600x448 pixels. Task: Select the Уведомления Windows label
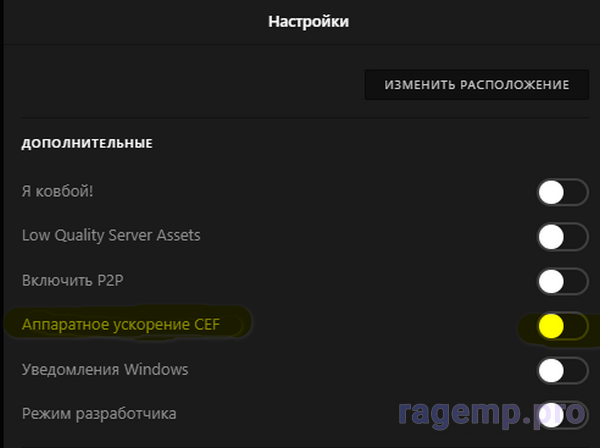pyautogui.click(x=105, y=369)
